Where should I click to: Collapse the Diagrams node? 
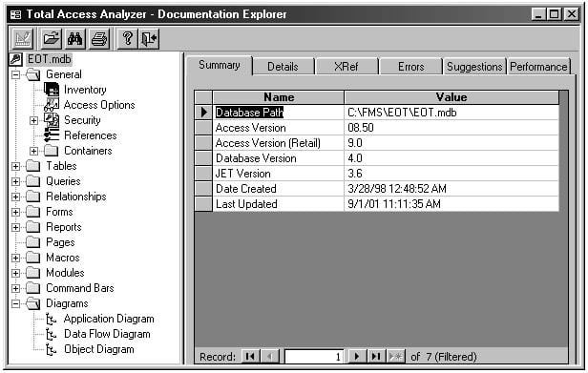tap(15, 303)
